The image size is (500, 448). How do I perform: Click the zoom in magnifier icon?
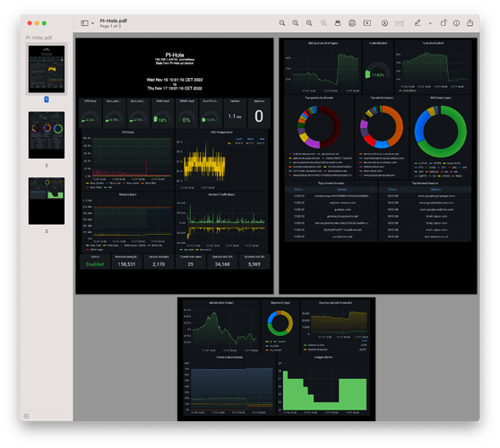click(x=309, y=23)
